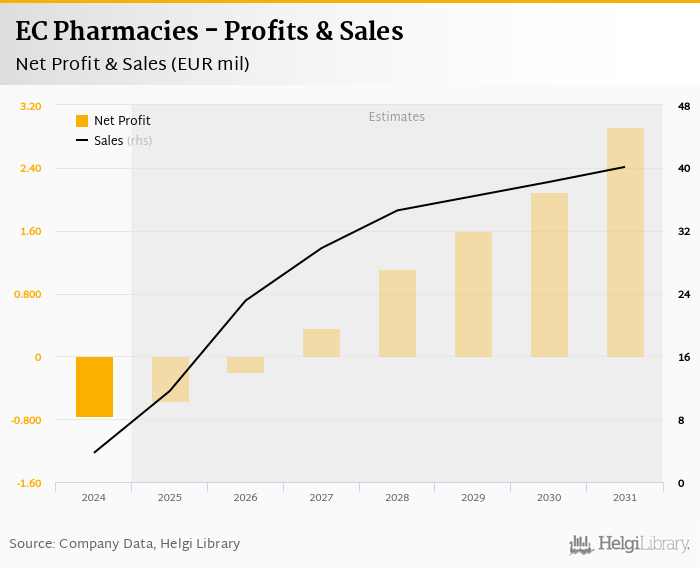The width and height of the screenshot is (700, 568).
Task: Click the Estimates label in chart
Action: [x=397, y=117]
